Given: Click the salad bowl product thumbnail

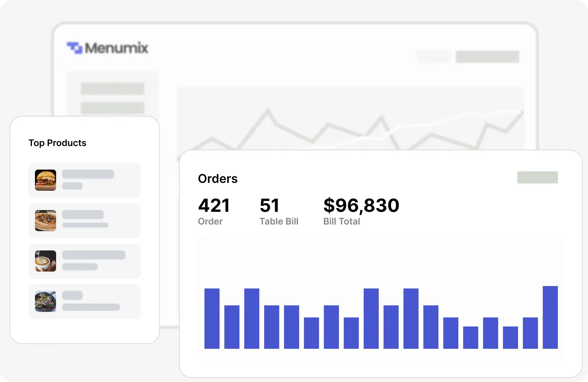Looking at the screenshot, I should (x=46, y=301).
